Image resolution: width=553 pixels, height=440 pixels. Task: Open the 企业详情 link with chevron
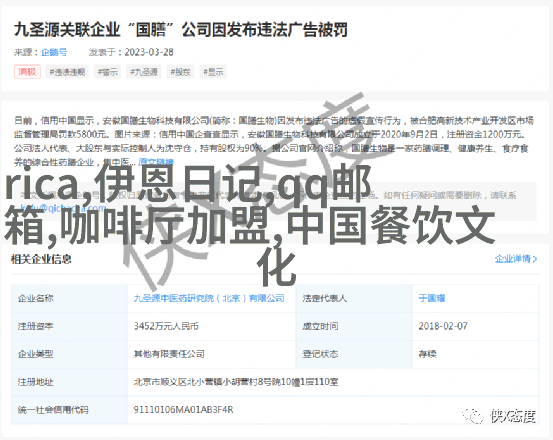[516, 259]
